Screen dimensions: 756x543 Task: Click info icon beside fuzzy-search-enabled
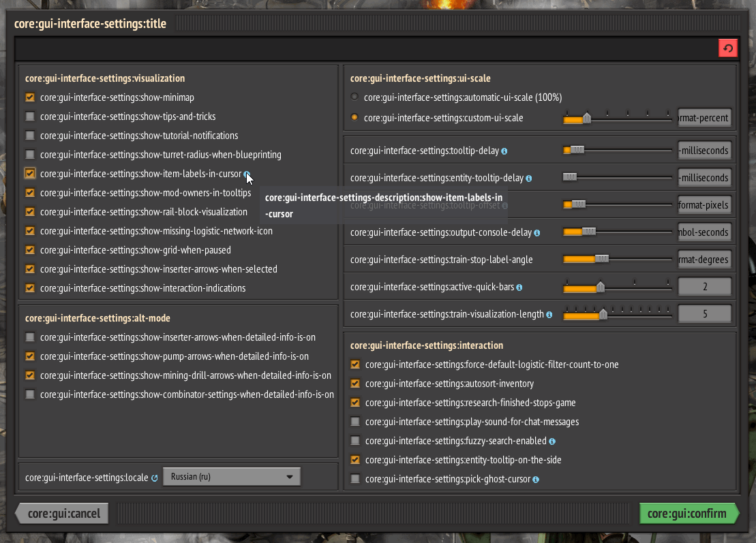tap(552, 441)
